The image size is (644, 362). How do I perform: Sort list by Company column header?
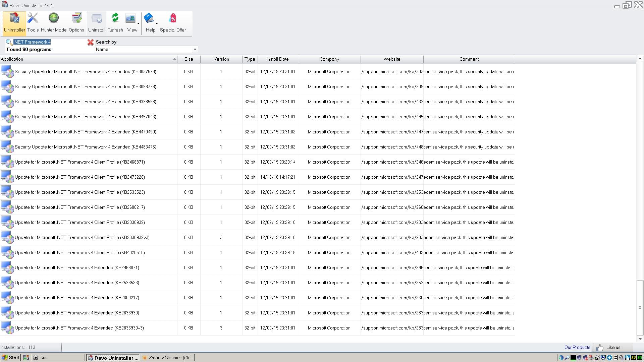click(x=329, y=59)
